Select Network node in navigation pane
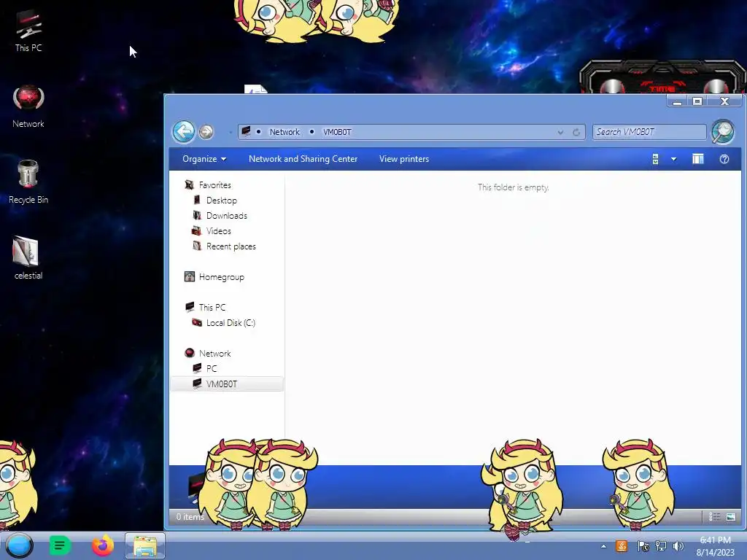Screen dimensions: 747x560 215,354
